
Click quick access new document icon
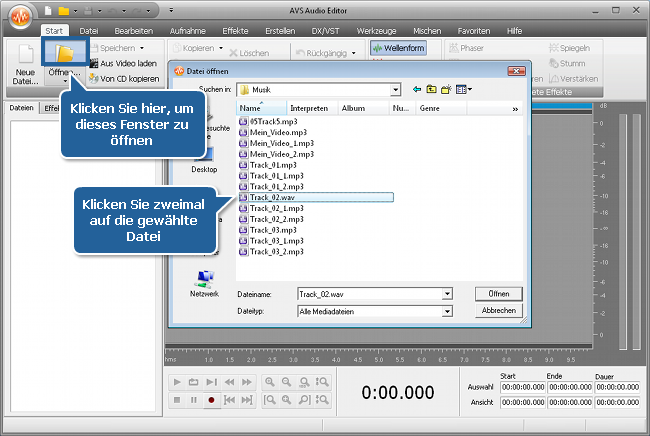click(x=48, y=11)
